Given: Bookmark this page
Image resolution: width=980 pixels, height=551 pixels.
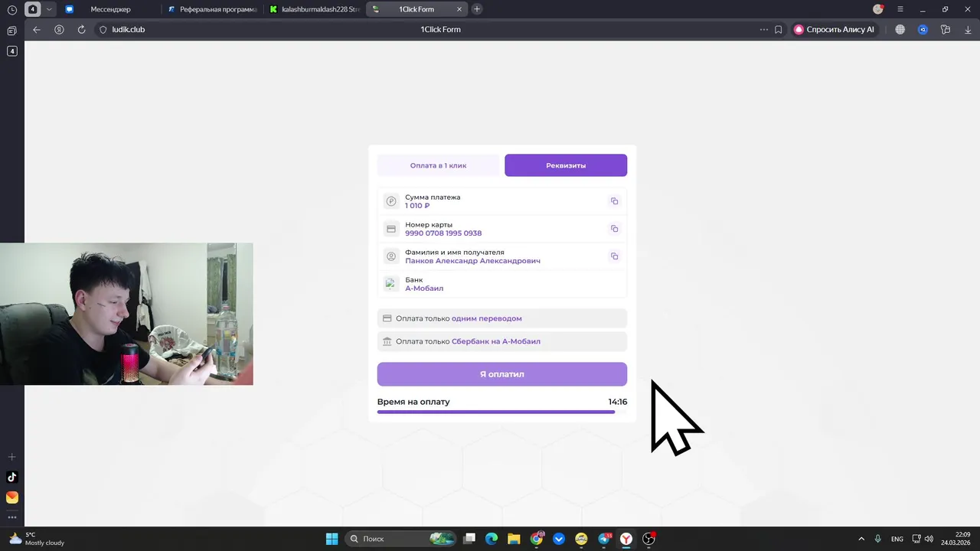Looking at the screenshot, I should click(779, 29).
